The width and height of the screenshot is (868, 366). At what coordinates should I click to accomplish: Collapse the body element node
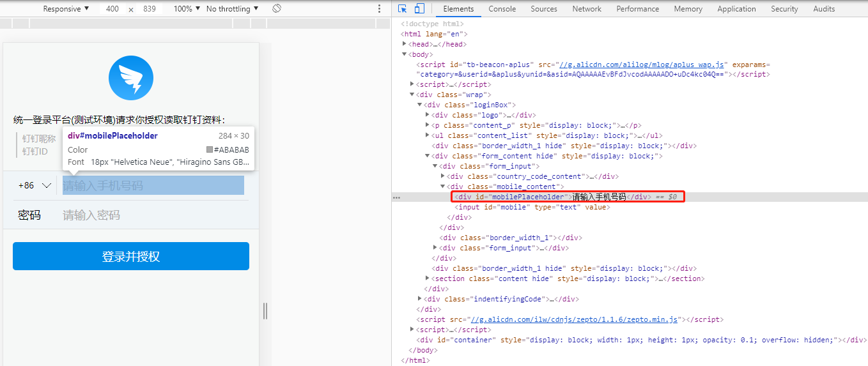[405, 54]
